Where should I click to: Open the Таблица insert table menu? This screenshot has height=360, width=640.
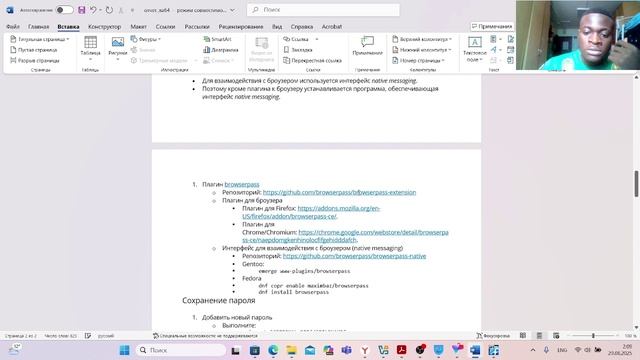click(x=90, y=48)
